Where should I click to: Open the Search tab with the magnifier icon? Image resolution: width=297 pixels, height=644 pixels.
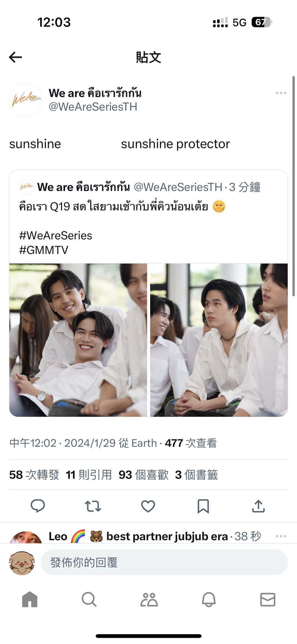89,599
